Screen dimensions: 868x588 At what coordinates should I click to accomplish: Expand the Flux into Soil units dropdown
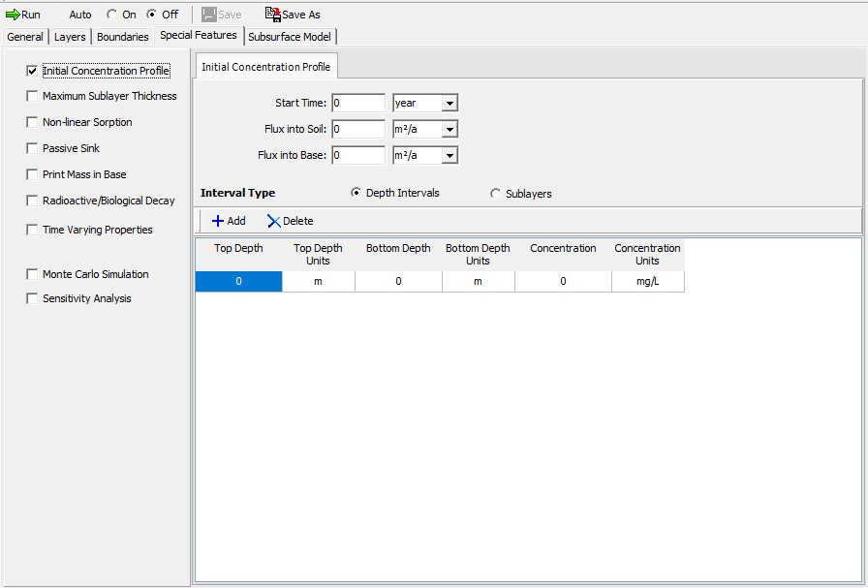(x=449, y=129)
